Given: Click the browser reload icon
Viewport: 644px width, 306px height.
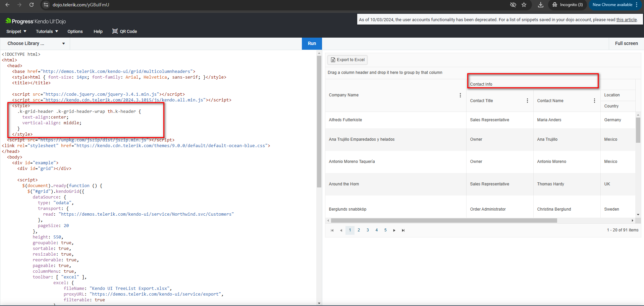Looking at the screenshot, I should point(32,5).
